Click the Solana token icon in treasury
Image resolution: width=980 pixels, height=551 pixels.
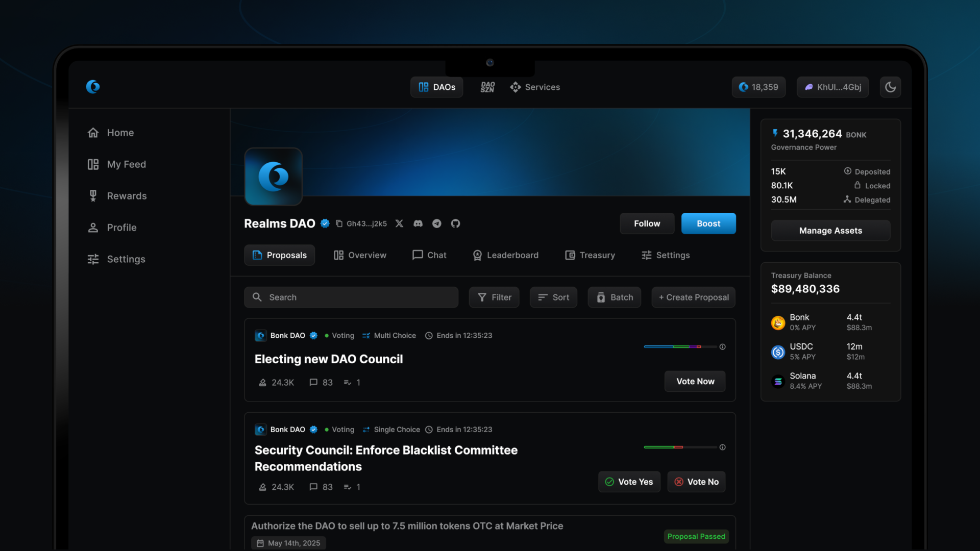point(778,381)
